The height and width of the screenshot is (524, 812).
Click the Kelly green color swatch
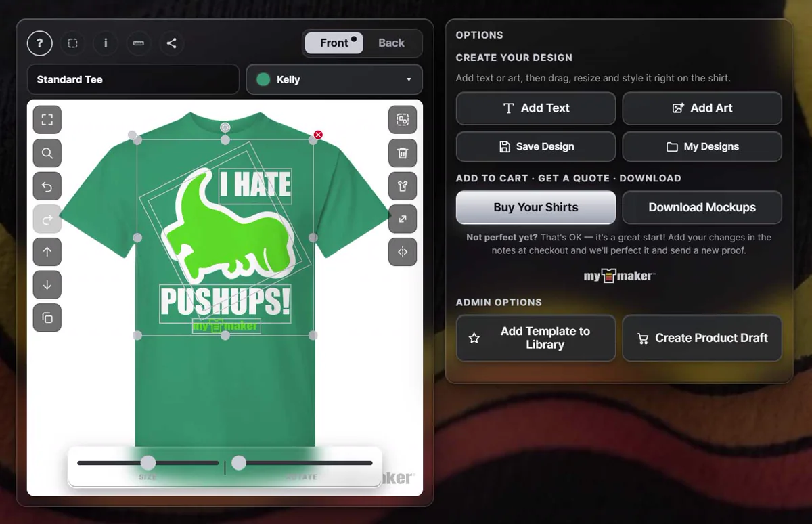point(264,79)
